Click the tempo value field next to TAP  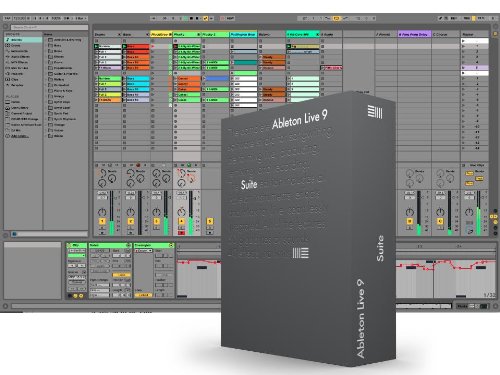click(19, 18)
